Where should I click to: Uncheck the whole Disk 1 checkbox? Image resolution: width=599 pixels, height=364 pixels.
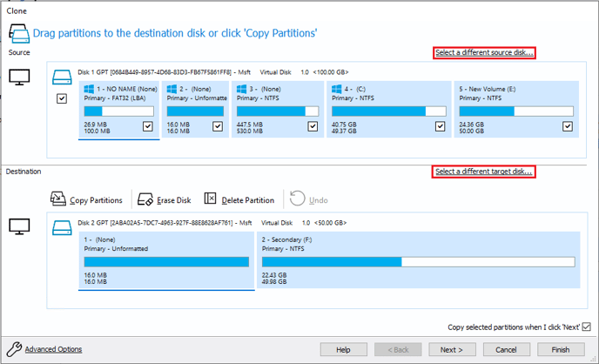(62, 98)
